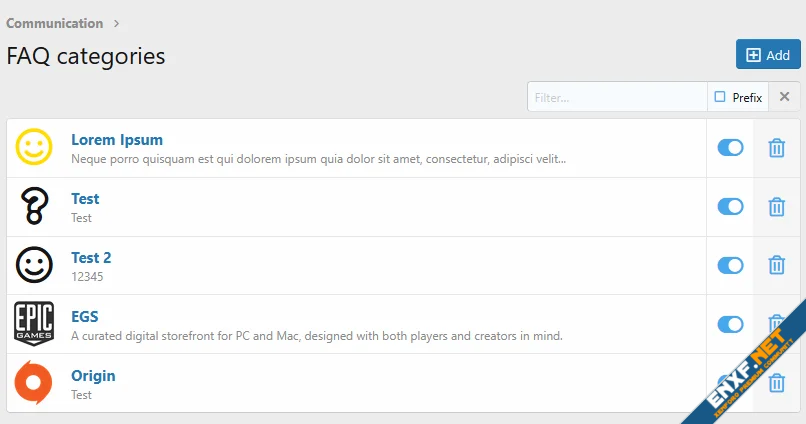Click the question mark icon for Test

(x=34, y=207)
